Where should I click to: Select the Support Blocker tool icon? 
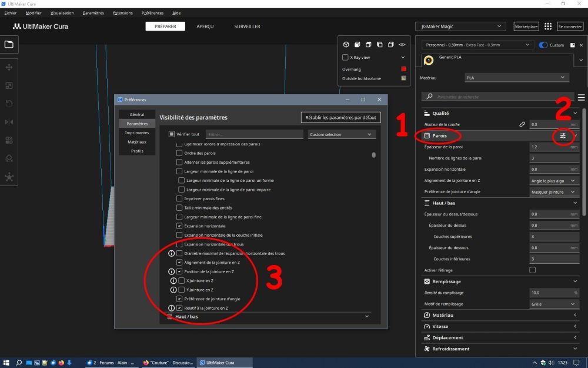pos(9,158)
